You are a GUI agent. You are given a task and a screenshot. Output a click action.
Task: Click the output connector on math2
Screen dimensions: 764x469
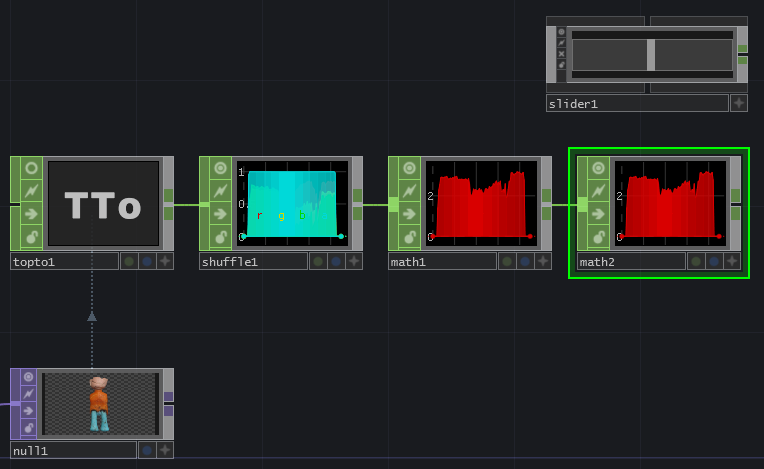coord(736,203)
